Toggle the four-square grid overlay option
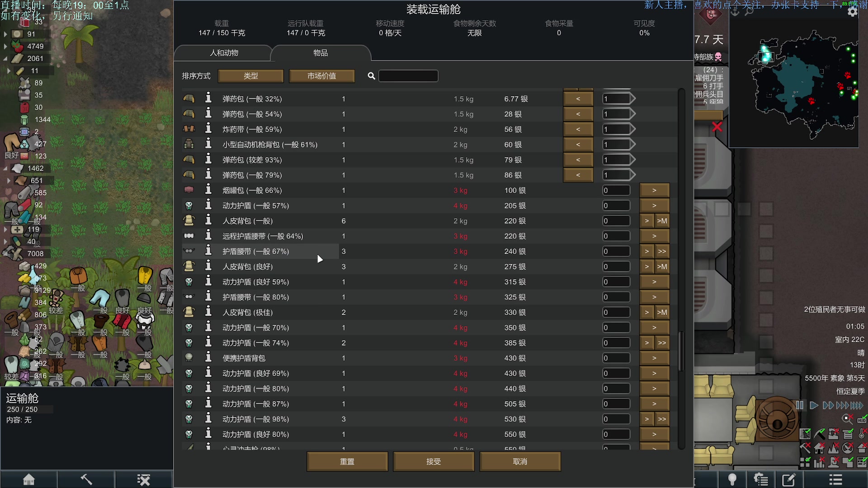The height and width of the screenshot is (488, 868). (x=805, y=462)
